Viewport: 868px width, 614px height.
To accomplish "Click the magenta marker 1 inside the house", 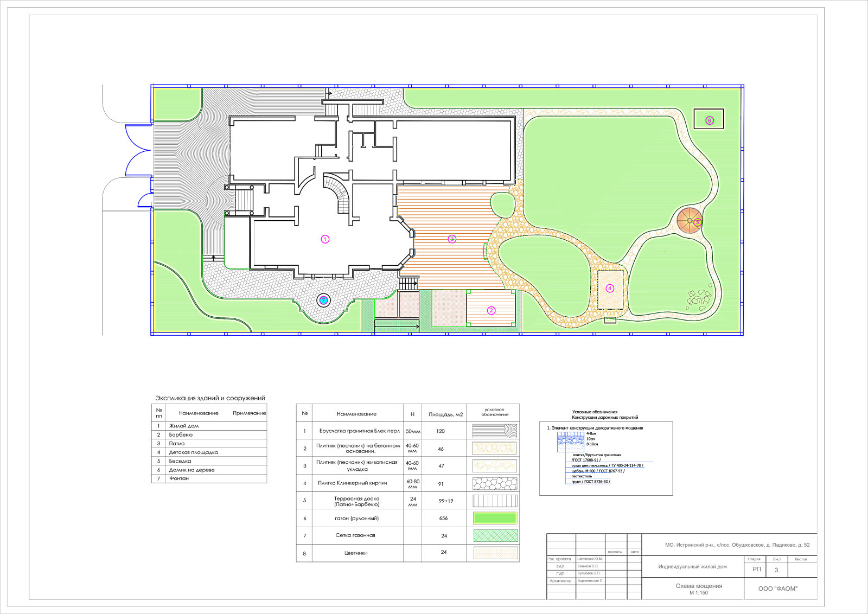I will tap(325, 239).
